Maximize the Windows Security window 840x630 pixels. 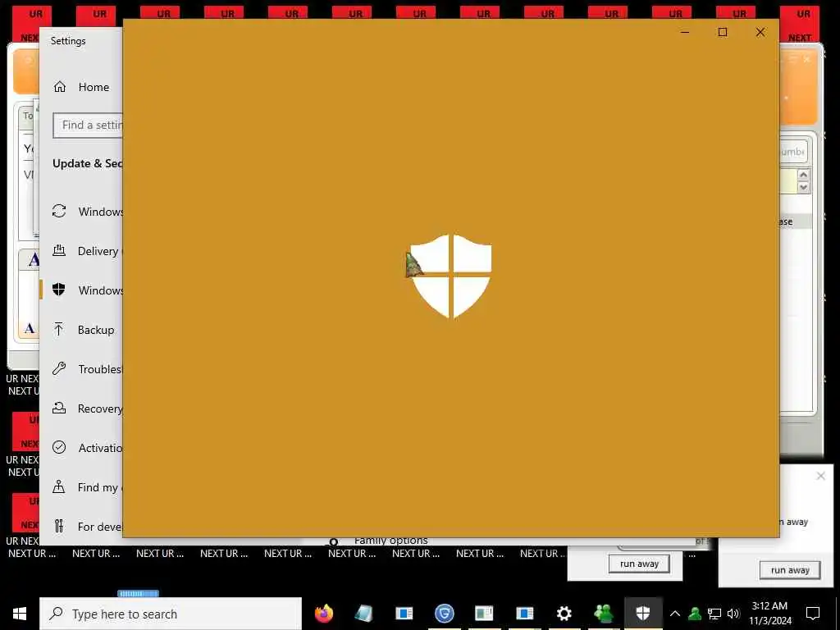pos(723,32)
